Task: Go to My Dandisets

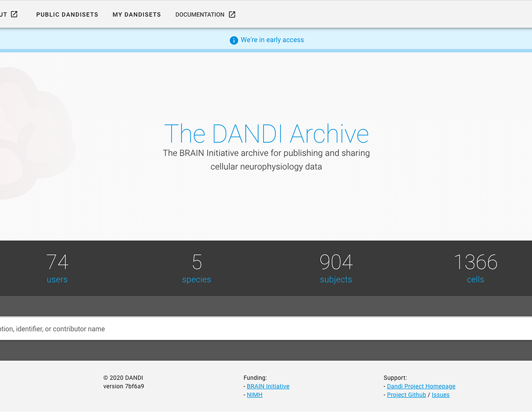Action: tap(137, 14)
